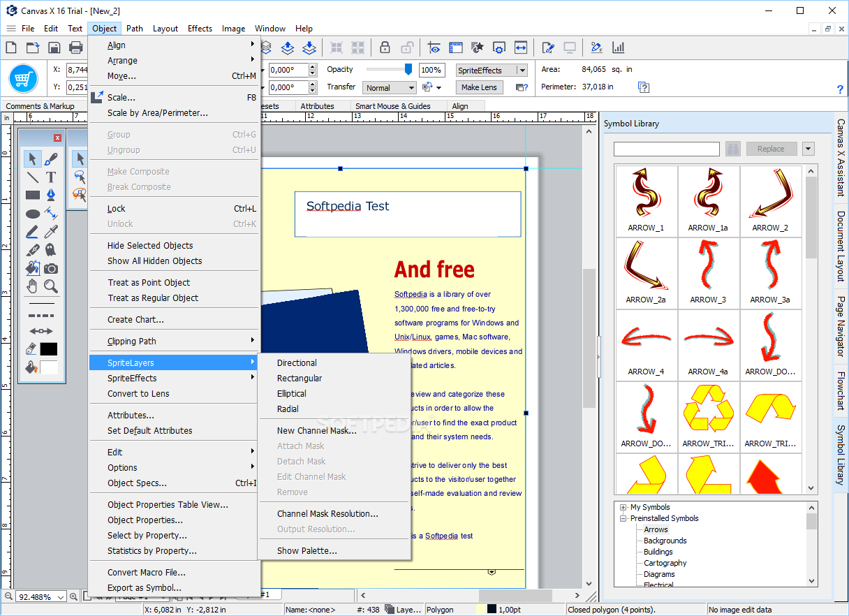The width and height of the screenshot is (849, 616).
Task: Select the Paint Bucket tool
Action: tap(32, 267)
